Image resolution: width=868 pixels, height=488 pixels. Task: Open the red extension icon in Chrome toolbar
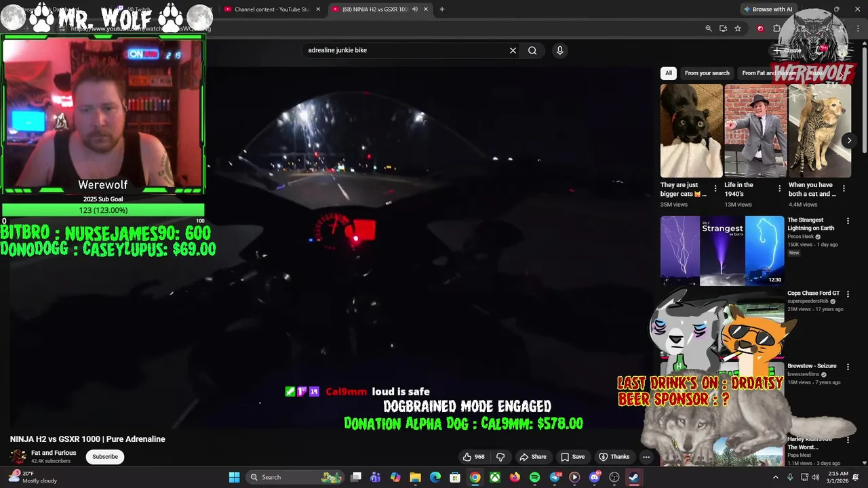tap(760, 28)
